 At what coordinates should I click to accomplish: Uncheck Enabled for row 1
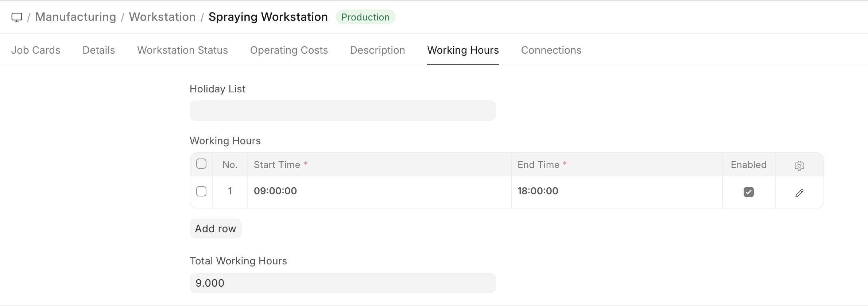748,192
